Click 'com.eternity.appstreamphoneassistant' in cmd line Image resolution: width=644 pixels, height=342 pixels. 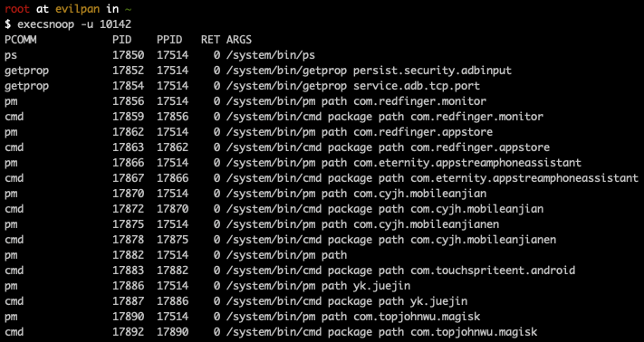coord(524,178)
